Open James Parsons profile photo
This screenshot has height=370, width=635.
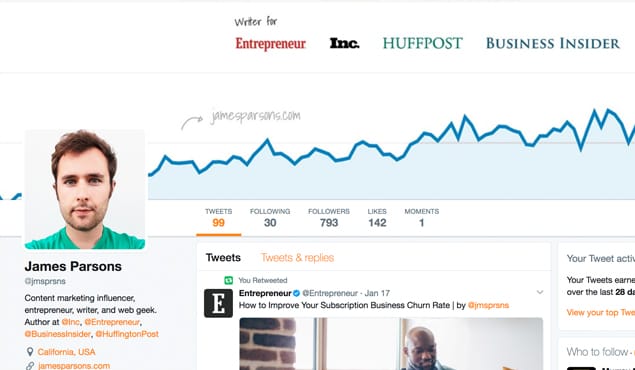(x=85, y=189)
